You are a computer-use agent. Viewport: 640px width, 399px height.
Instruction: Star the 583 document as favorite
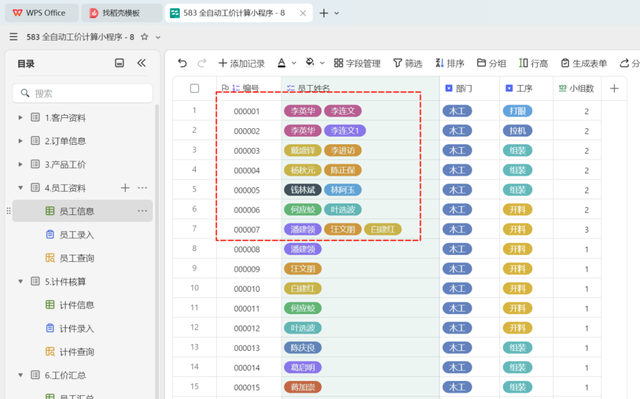click(x=144, y=37)
